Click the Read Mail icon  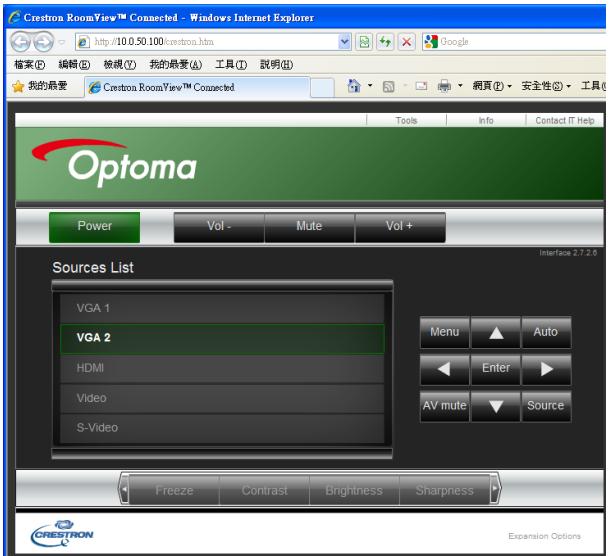[x=421, y=86]
